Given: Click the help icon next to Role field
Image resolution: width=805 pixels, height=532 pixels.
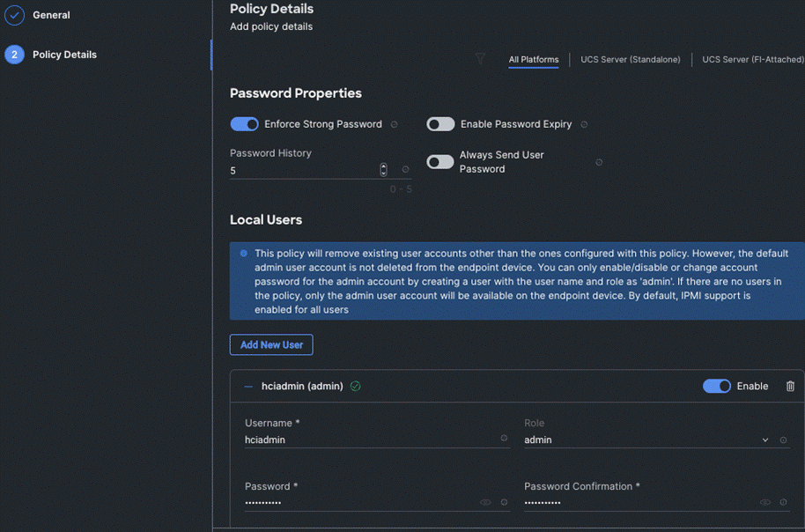Looking at the screenshot, I should tap(783, 440).
